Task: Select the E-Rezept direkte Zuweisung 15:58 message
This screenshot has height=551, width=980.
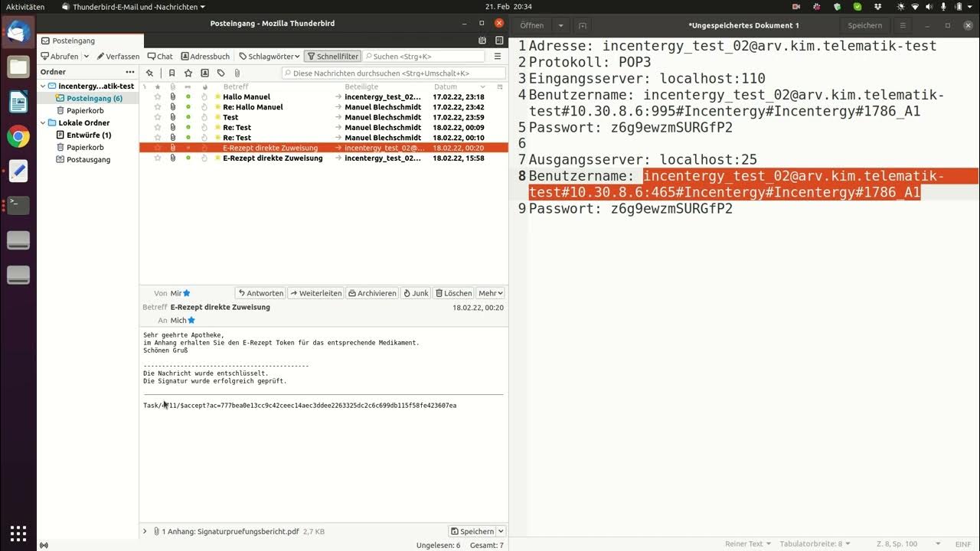Action: pyautogui.click(x=323, y=158)
